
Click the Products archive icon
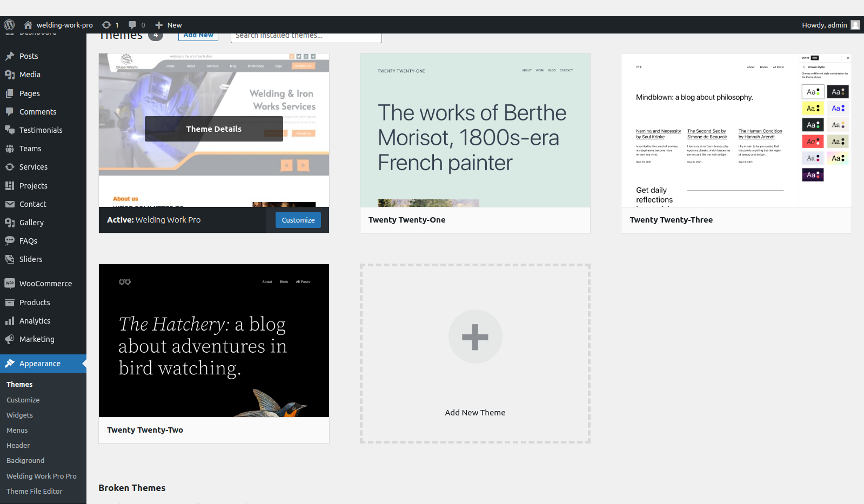(10, 303)
